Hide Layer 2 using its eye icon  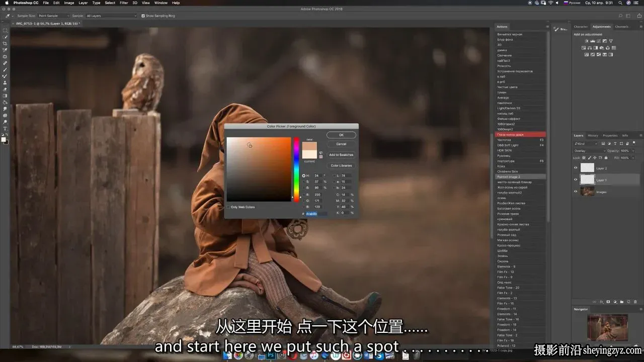click(576, 168)
